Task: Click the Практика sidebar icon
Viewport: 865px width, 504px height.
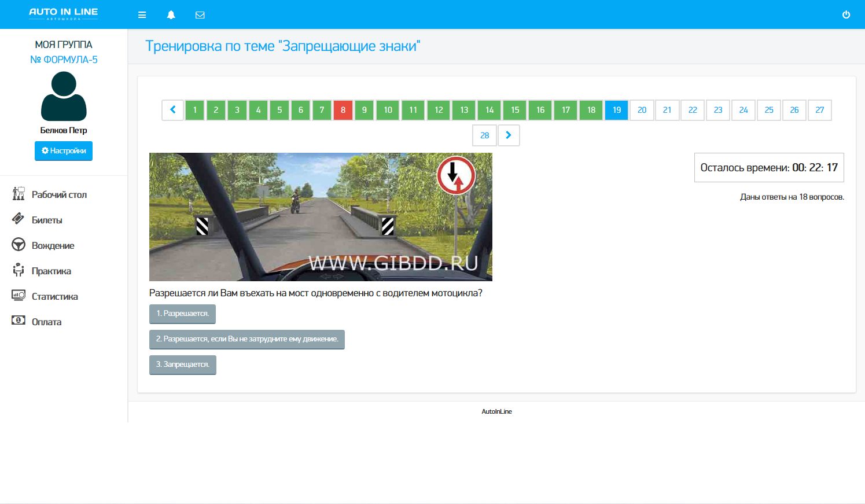Action: [x=19, y=270]
